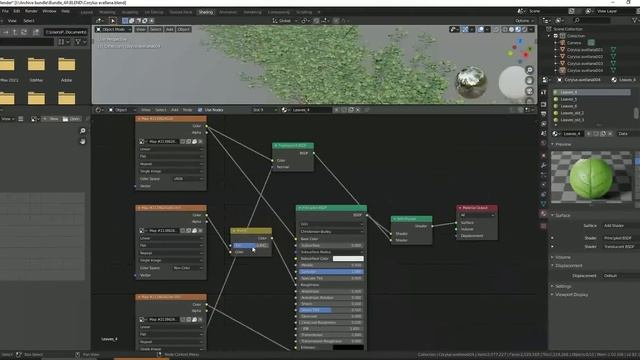Open the Window menu
This screenshot has height=360, width=640.
pos(49,11)
